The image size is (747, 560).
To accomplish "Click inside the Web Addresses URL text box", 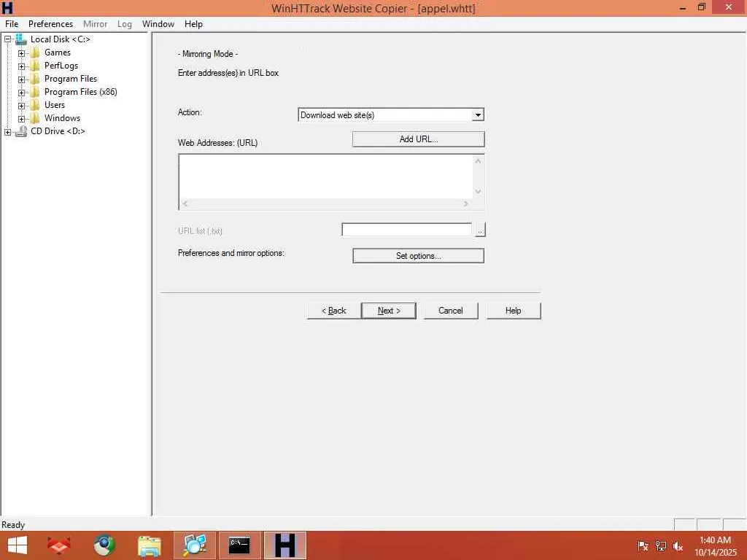I will [x=326, y=176].
